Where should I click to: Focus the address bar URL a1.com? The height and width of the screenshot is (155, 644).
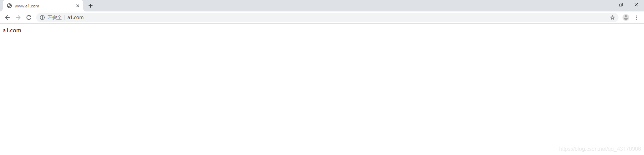pos(75,17)
